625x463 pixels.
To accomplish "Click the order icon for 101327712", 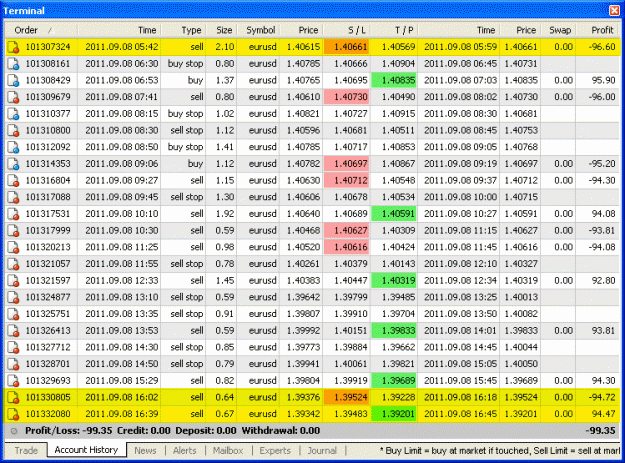I will click(13, 347).
